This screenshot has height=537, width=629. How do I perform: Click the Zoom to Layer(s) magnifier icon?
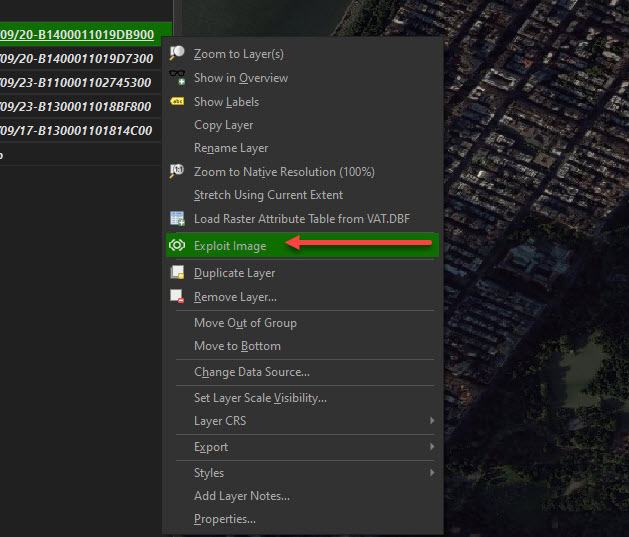[177, 54]
